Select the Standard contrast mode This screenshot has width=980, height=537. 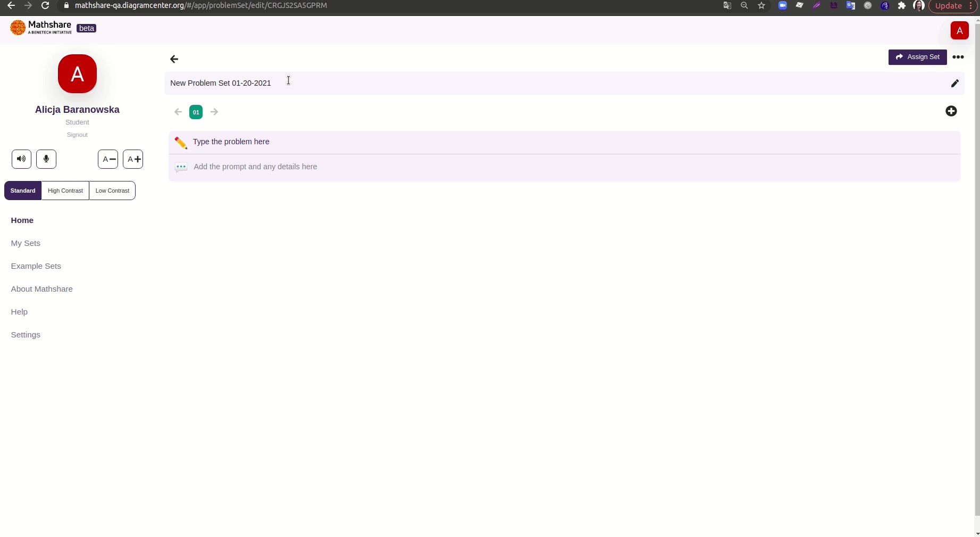(x=23, y=191)
